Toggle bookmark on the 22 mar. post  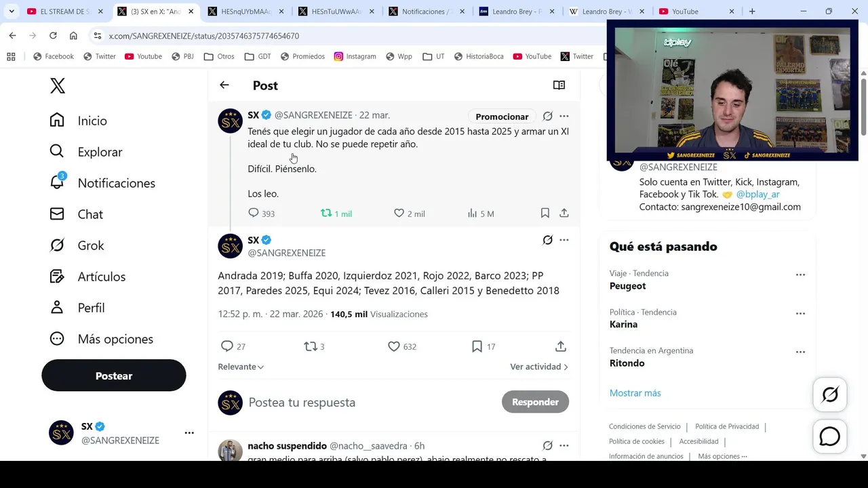545,213
